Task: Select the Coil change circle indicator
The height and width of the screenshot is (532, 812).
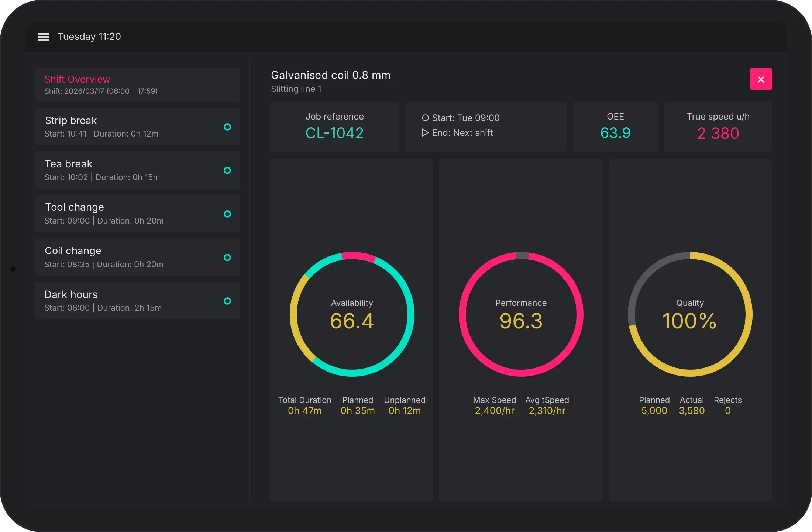Action: click(227, 258)
